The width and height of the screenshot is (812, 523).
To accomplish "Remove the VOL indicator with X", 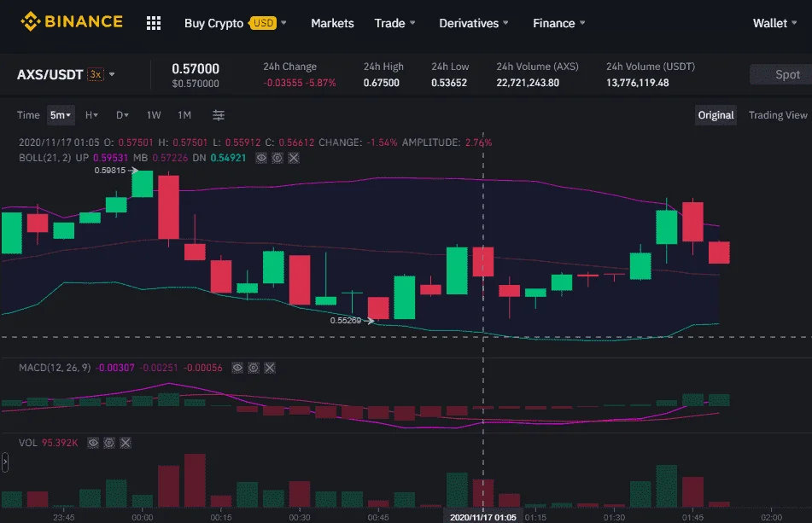I will 126,443.
